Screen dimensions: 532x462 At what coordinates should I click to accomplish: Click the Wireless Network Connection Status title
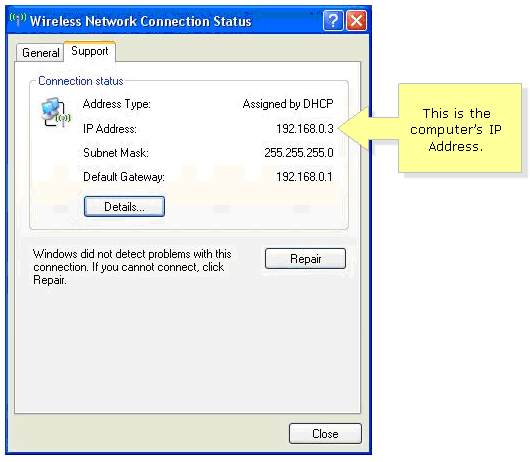click(x=140, y=21)
